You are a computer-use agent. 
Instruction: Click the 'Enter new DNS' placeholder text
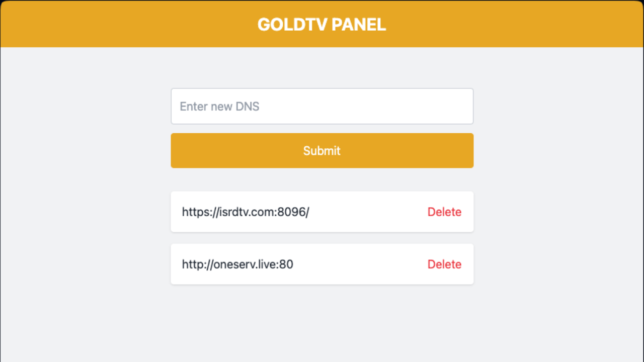tap(219, 106)
